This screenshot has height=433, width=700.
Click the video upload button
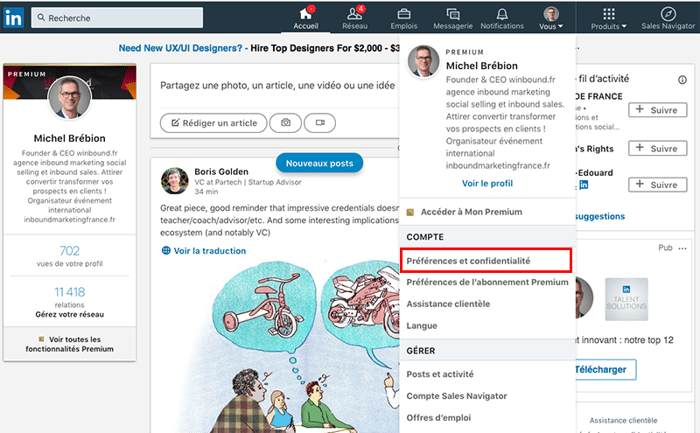click(x=320, y=123)
